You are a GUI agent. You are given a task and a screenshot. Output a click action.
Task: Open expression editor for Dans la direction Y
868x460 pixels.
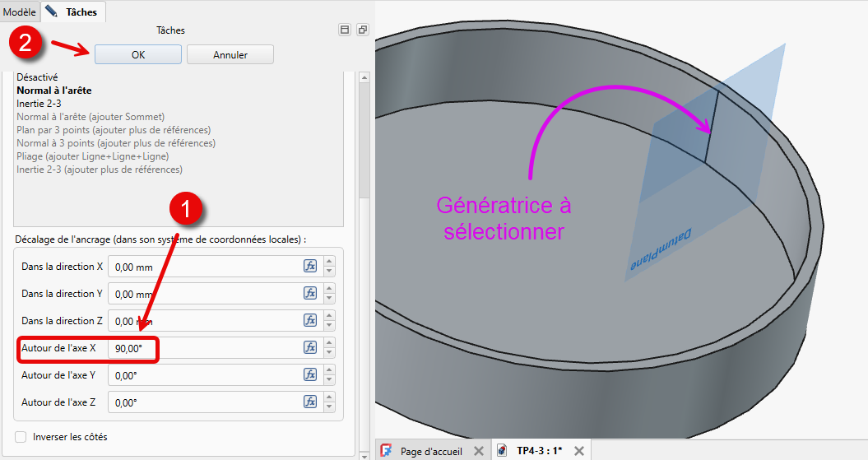coord(310,293)
